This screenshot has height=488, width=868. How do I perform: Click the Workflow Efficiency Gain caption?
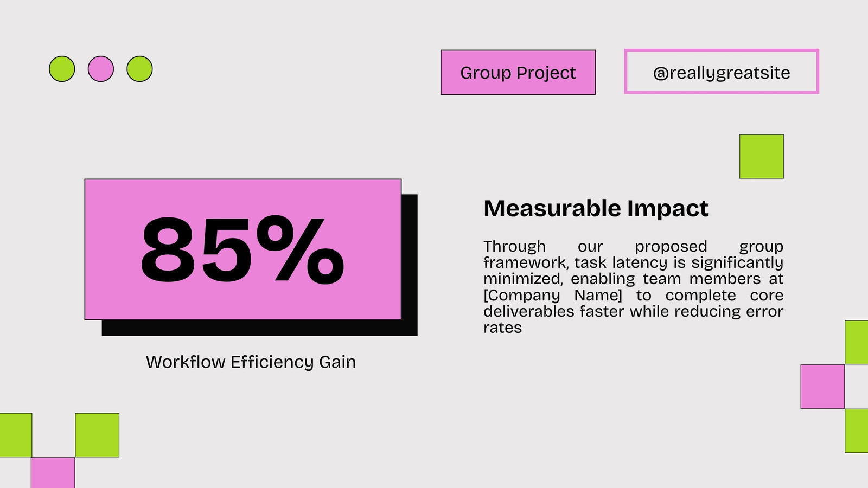(251, 362)
